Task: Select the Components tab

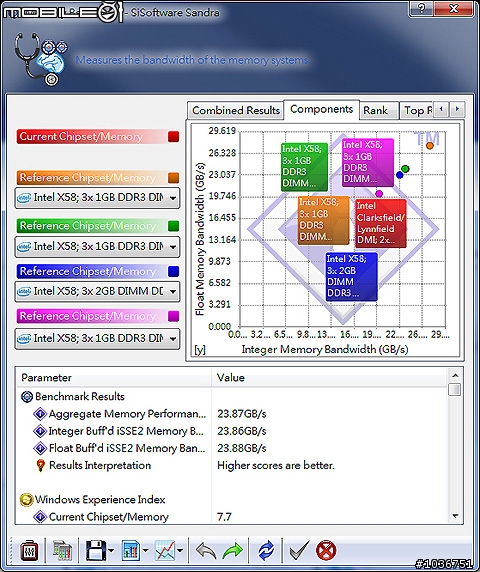Action: [x=321, y=109]
